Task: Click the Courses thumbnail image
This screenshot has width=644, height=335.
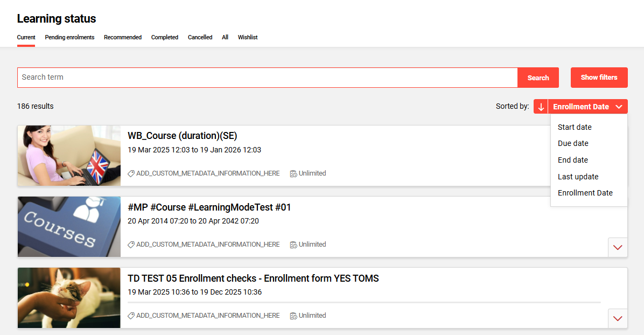Action: click(69, 227)
